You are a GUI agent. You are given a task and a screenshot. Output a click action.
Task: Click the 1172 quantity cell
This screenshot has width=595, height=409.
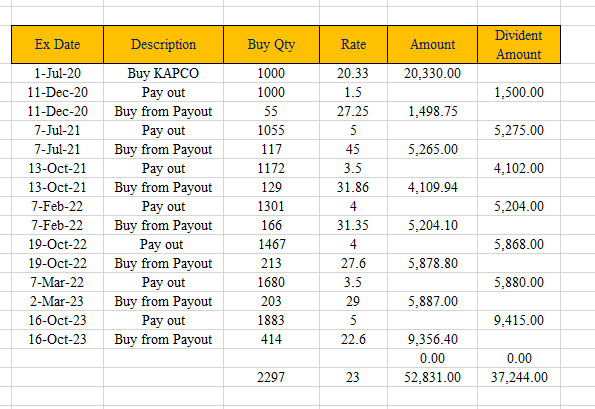[271, 168]
